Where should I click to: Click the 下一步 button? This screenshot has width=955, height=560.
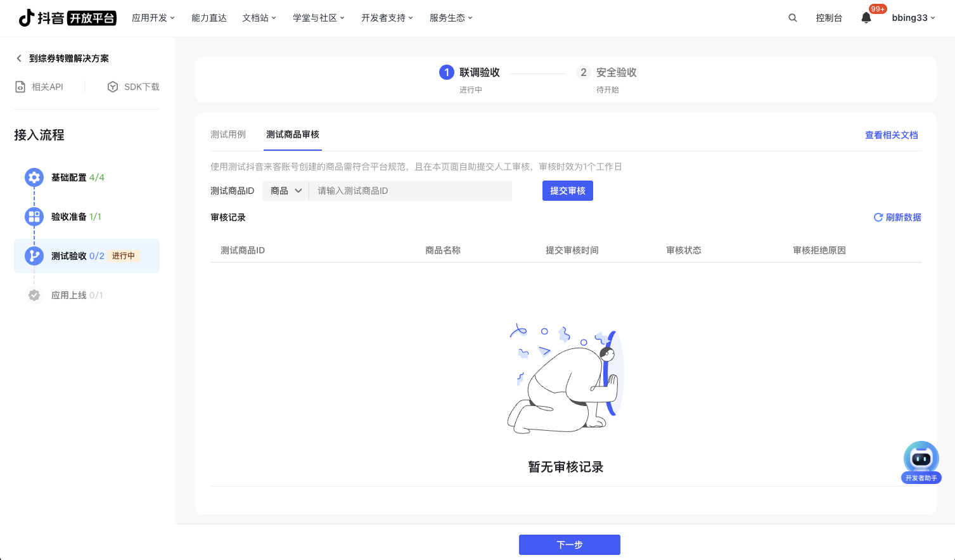[x=569, y=545]
